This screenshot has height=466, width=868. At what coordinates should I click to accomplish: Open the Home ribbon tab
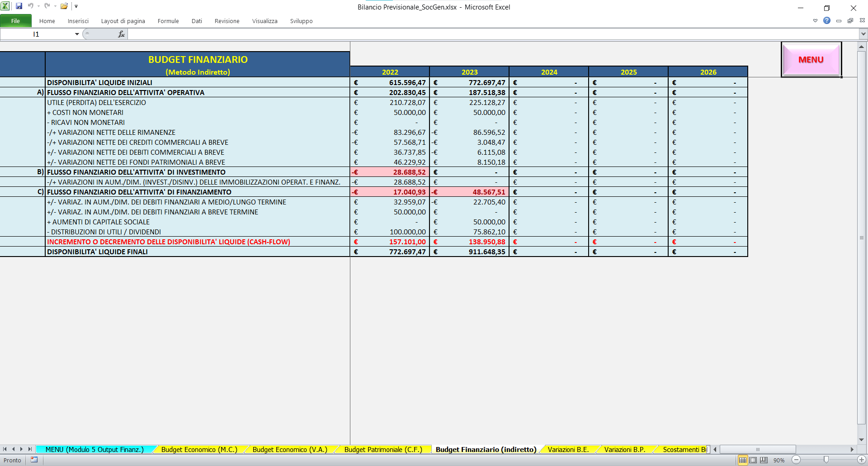click(x=47, y=21)
